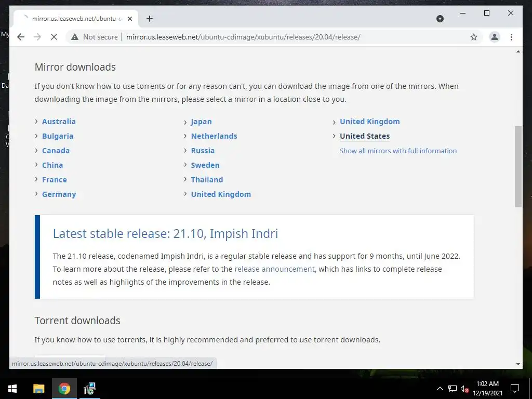Screen dimensions: 532x399
Task: Open the notification center icon
Action: pyautogui.click(x=515, y=389)
